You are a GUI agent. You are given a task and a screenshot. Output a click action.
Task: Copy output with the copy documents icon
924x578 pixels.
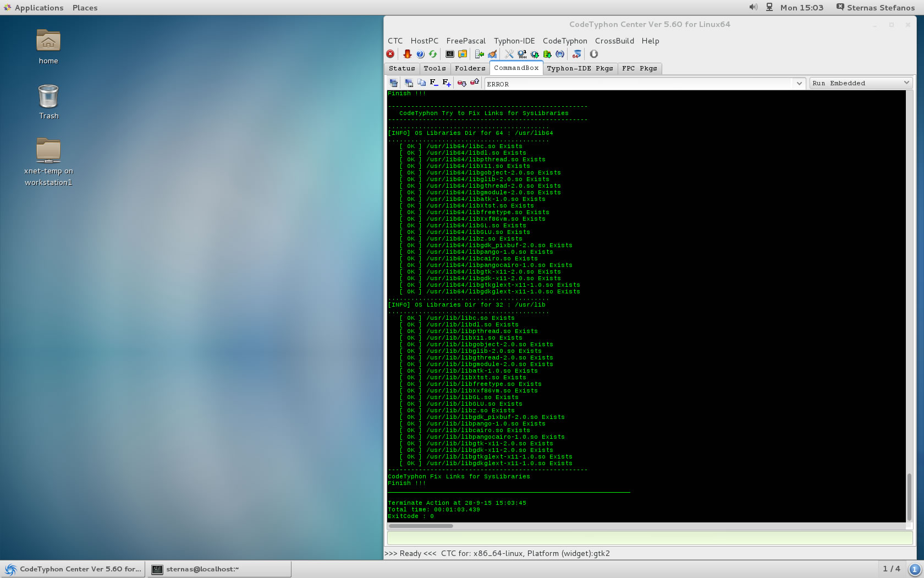[x=421, y=83]
